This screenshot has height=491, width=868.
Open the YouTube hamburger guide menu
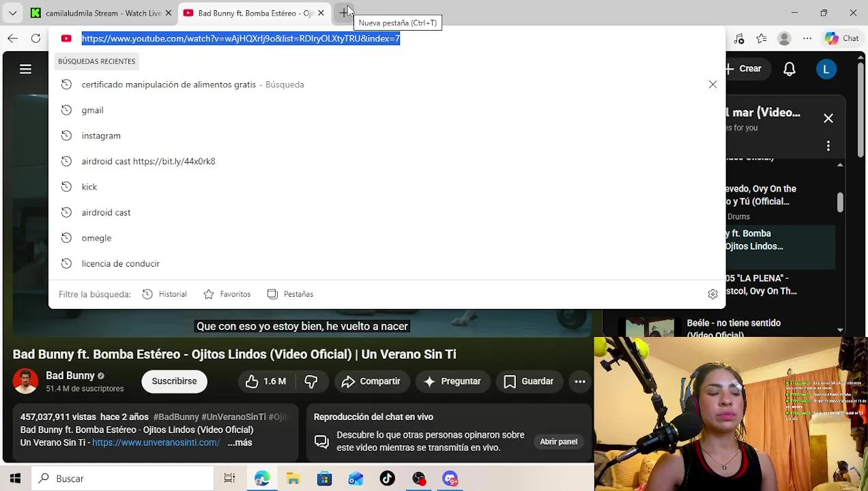[25, 69]
